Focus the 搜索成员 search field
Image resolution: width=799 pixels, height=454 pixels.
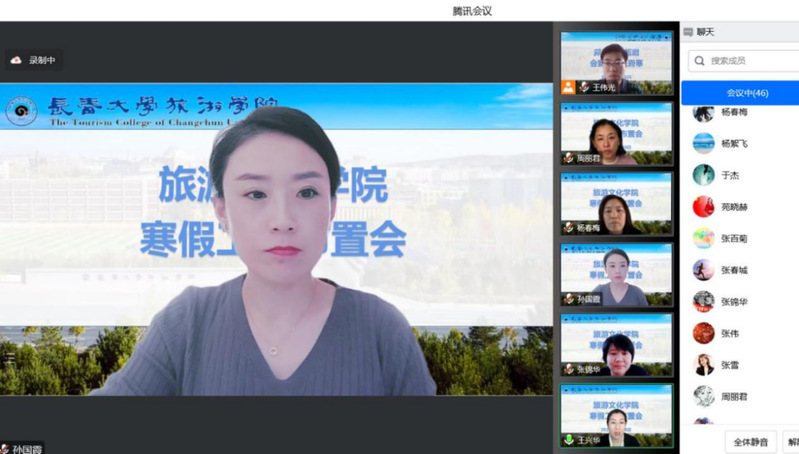click(745, 61)
